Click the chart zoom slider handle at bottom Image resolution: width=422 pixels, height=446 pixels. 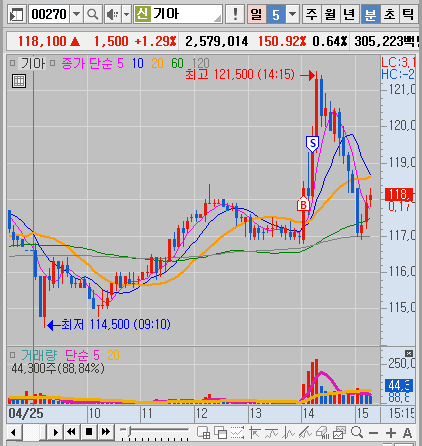pyautogui.click(x=129, y=431)
